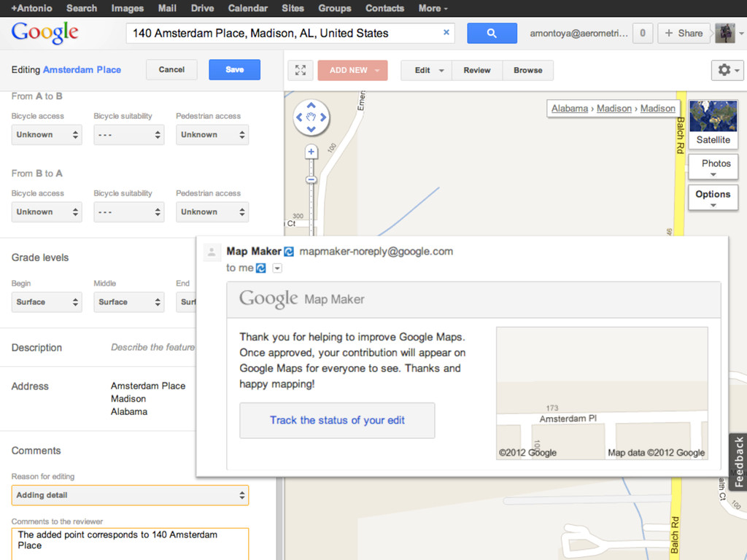Viewport: 747px width, 560px height.
Task: Click the blue search magnifier button
Action: 492,34
